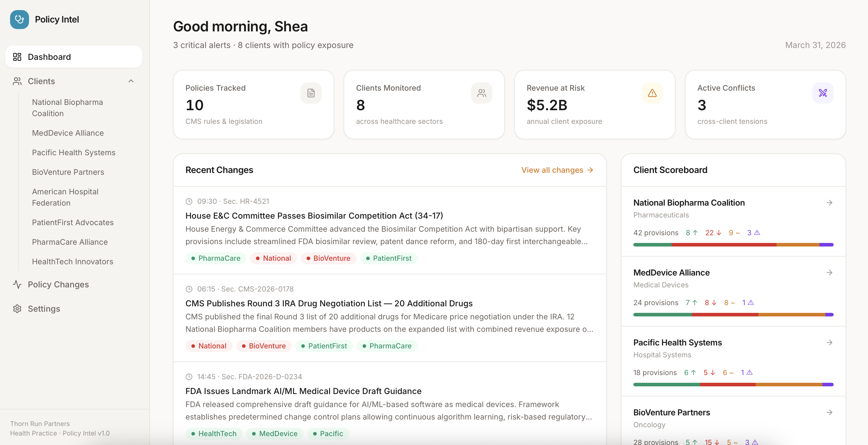Open National Biopharma Coalition scoreboard arrow
This screenshot has width=868, height=445.
point(829,202)
